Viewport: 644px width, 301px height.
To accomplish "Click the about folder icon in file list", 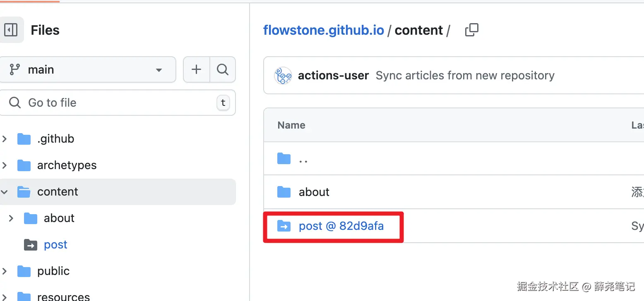I will tap(284, 192).
